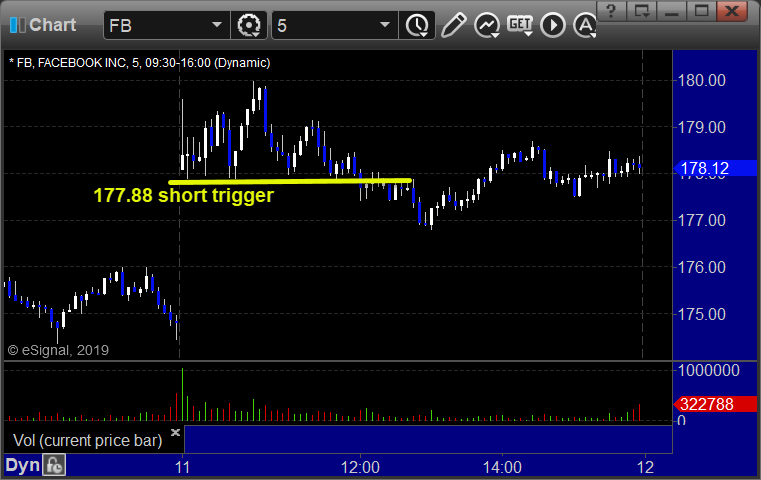Click the 176.00 price axis label
This screenshot has height=480, width=761.
pos(702,267)
